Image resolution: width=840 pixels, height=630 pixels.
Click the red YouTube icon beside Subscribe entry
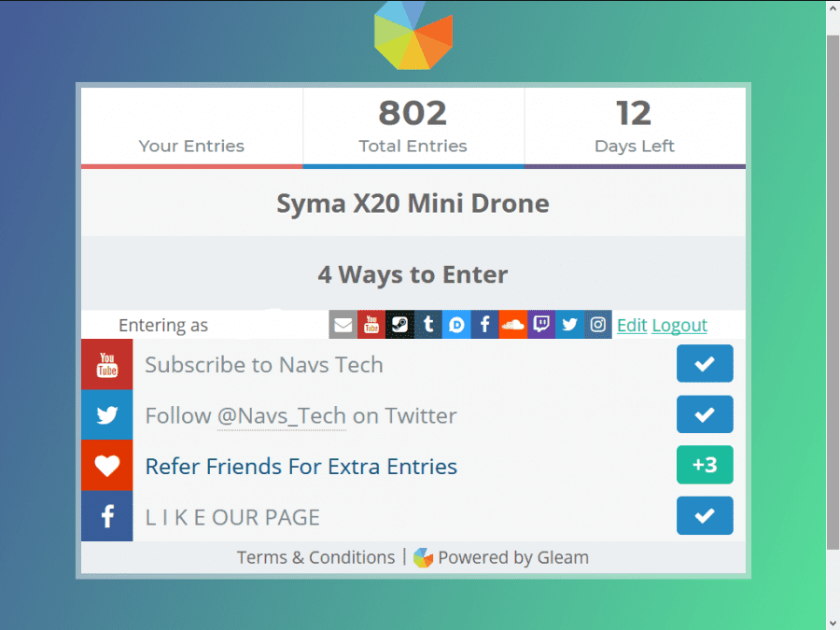point(107,364)
